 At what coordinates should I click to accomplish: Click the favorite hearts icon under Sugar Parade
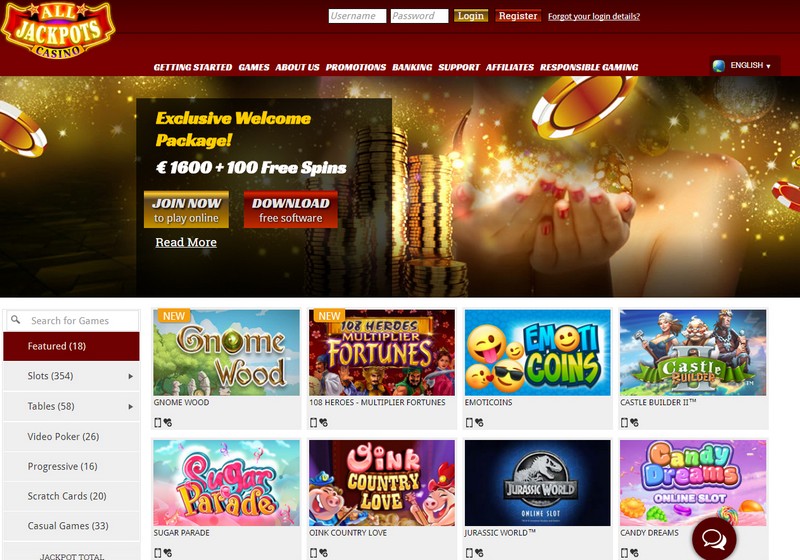pos(168,553)
